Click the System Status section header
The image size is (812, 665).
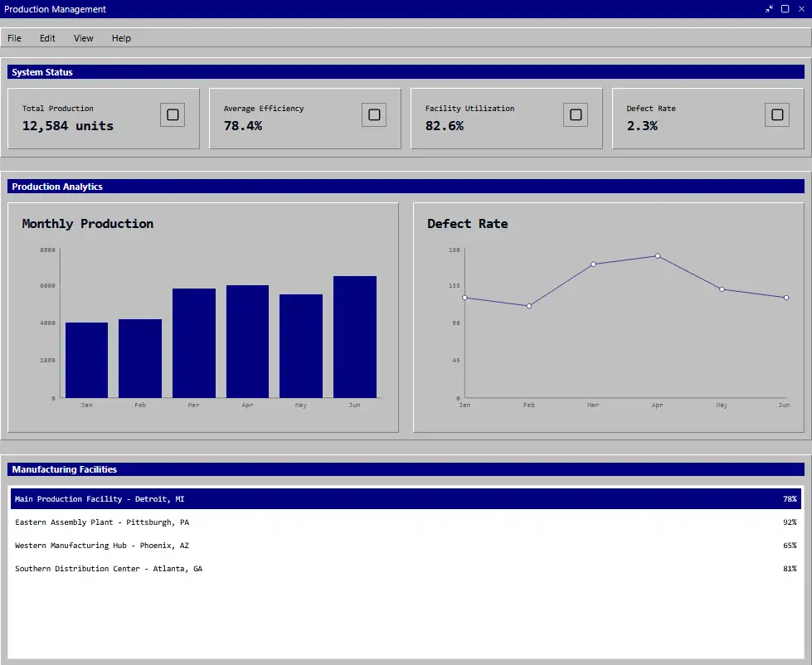pyautogui.click(x=406, y=72)
